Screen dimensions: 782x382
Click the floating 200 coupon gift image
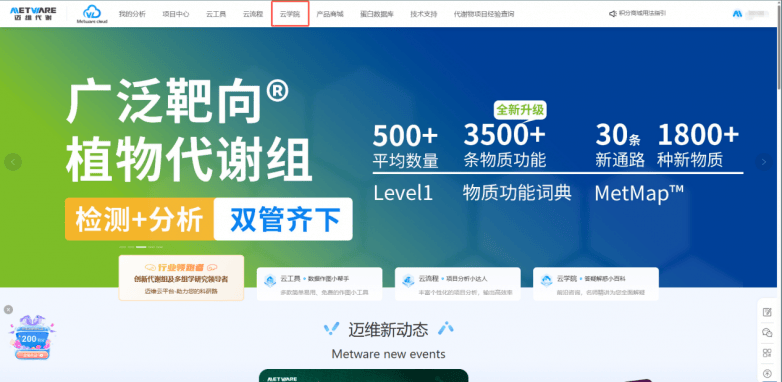click(x=32, y=337)
